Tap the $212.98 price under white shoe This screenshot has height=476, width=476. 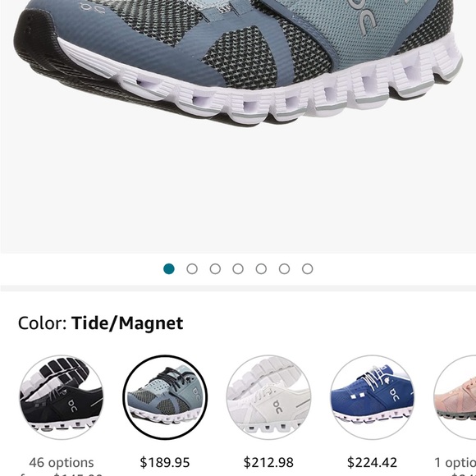click(268, 462)
